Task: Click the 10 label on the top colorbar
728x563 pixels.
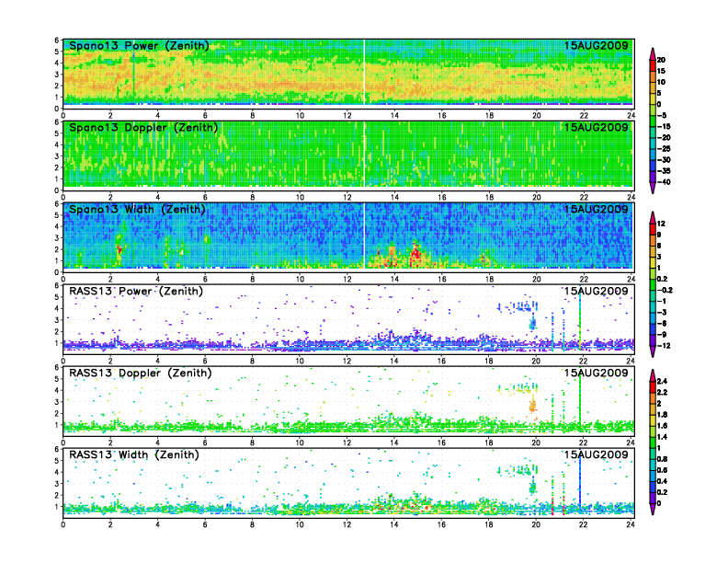Action: 661,82
